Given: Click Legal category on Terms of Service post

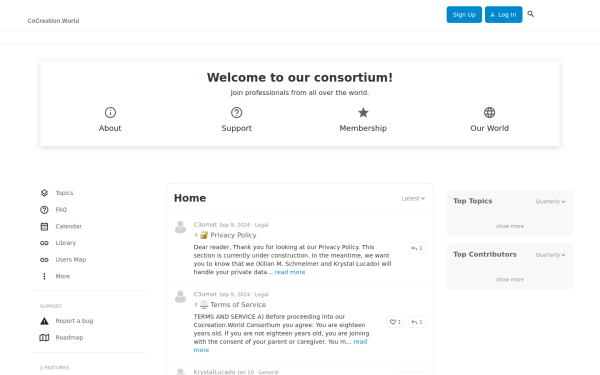Looking at the screenshot, I should pyautogui.click(x=261, y=295).
